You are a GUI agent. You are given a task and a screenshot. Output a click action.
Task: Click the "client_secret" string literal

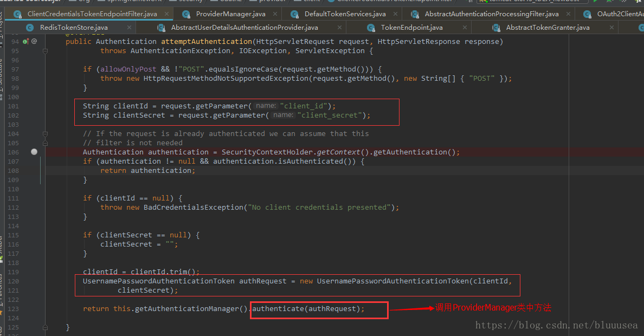click(330, 115)
